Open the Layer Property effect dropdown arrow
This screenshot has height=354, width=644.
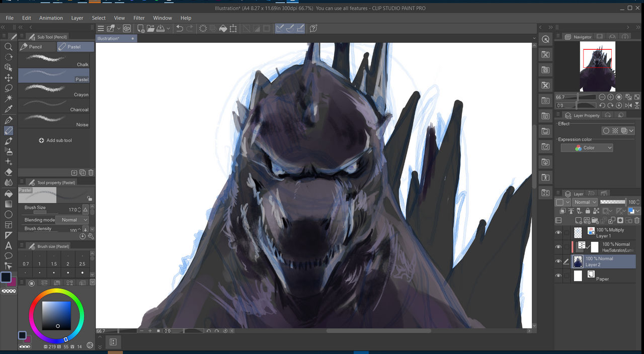[x=631, y=131]
